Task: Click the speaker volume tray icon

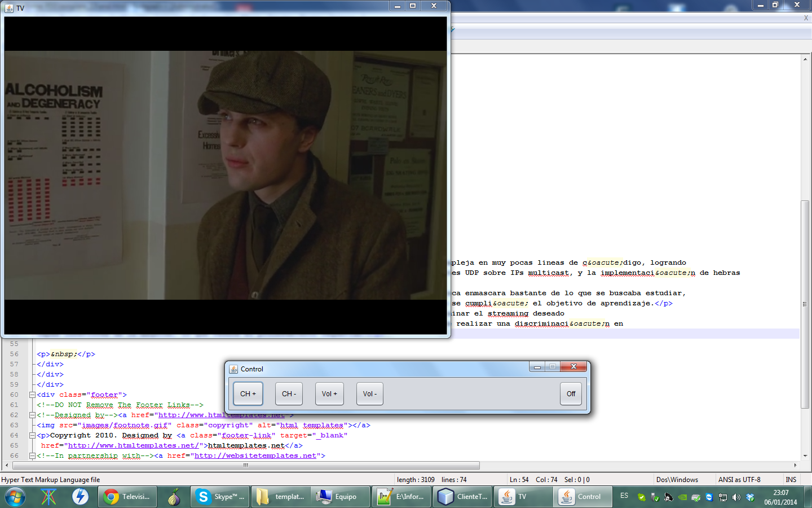Action: pyautogui.click(x=736, y=497)
